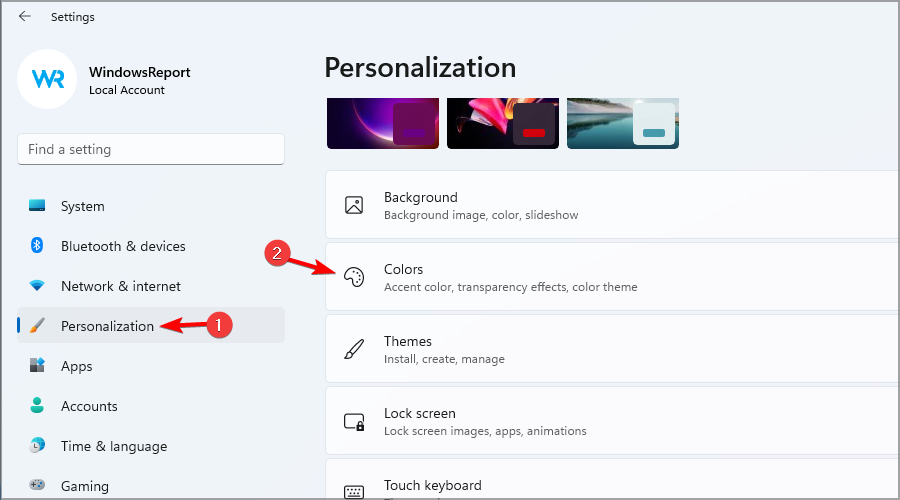
Task: Select the red flower dark theme thumbnail
Action: click(503, 123)
